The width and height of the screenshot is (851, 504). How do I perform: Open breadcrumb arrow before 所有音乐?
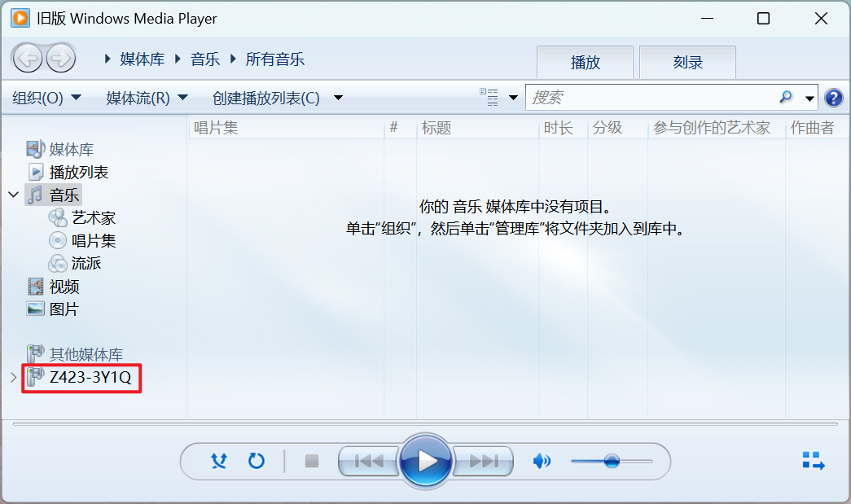[x=233, y=59]
